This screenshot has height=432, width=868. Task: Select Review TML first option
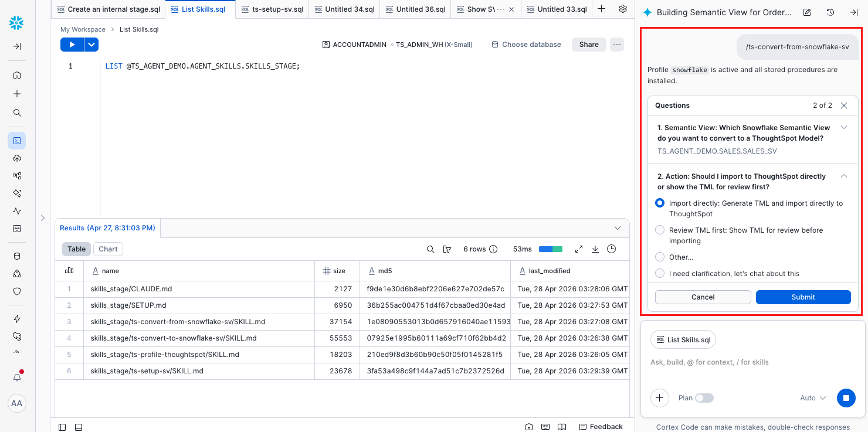(x=660, y=230)
